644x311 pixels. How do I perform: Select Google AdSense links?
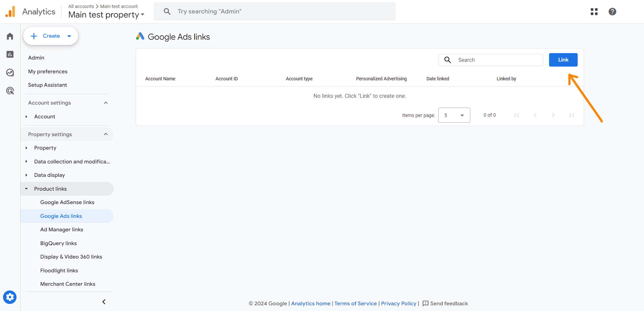(x=67, y=202)
